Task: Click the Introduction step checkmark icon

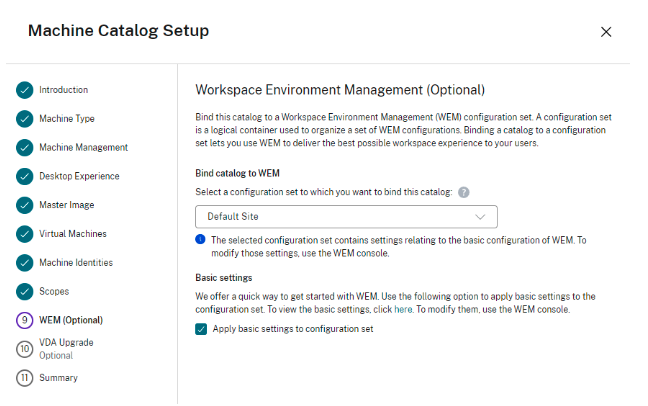Action: point(24,90)
